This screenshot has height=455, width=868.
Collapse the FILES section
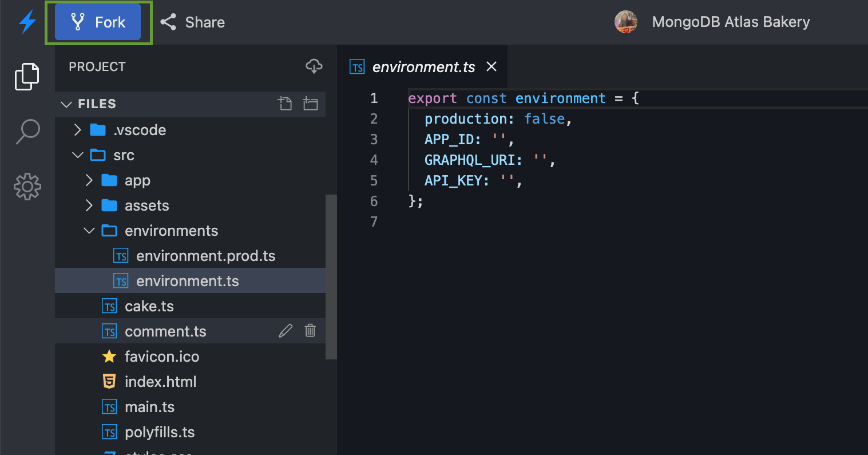click(x=66, y=104)
